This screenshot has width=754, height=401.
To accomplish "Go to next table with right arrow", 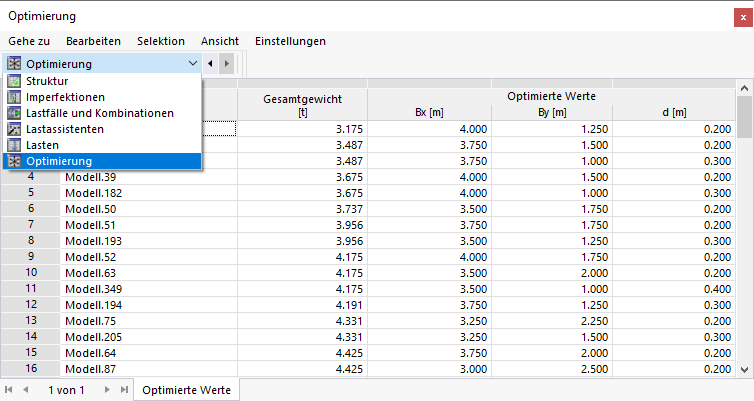I will click(x=226, y=63).
